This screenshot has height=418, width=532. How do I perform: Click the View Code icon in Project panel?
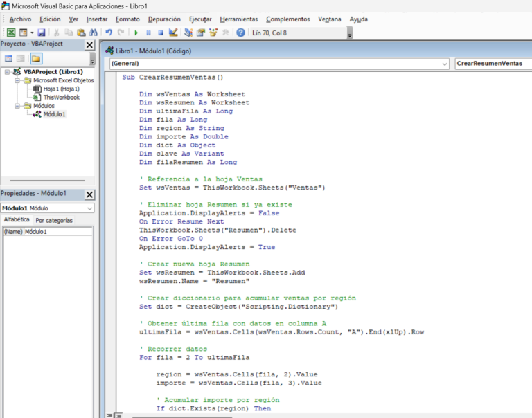tap(8, 59)
